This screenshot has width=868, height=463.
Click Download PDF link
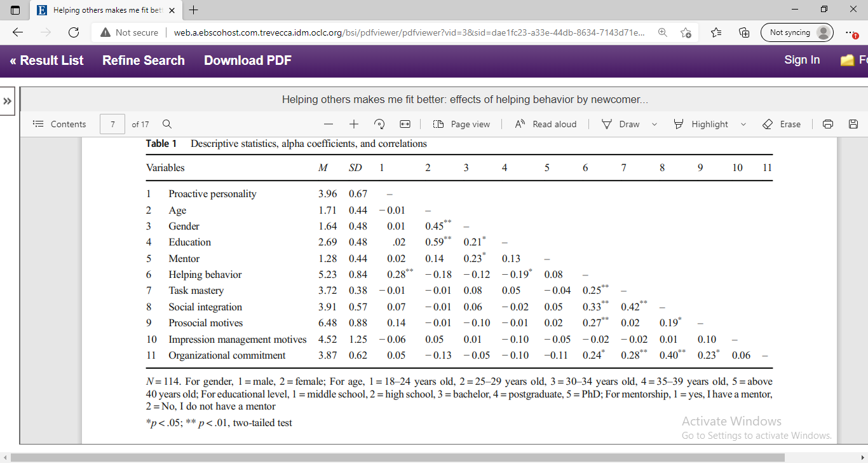[248, 60]
